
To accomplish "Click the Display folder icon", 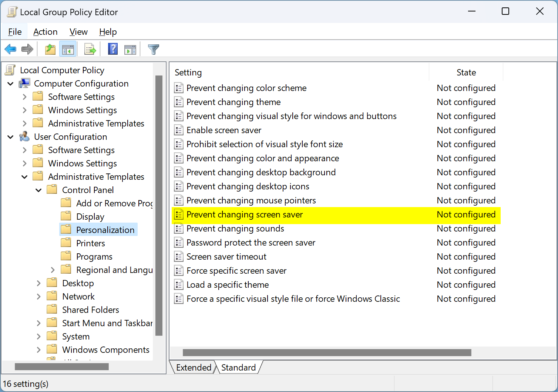I will pyautogui.click(x=66, y=216).
